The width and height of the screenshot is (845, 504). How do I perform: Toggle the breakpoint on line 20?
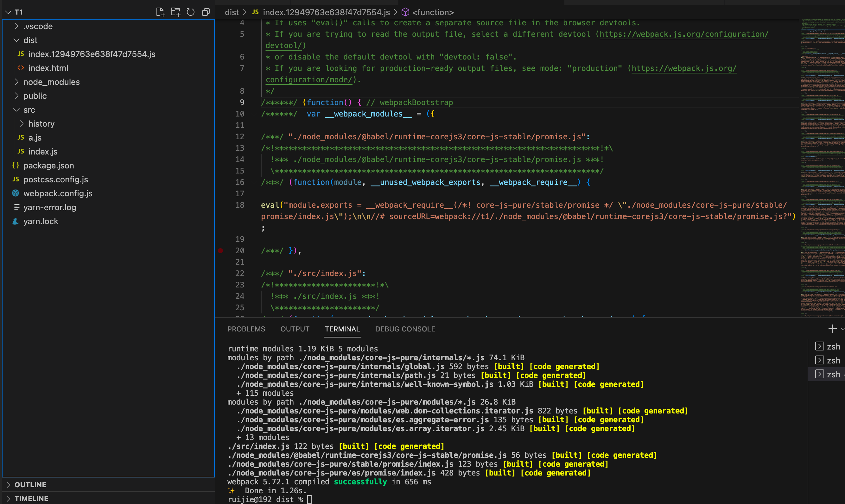click(220, 251)
